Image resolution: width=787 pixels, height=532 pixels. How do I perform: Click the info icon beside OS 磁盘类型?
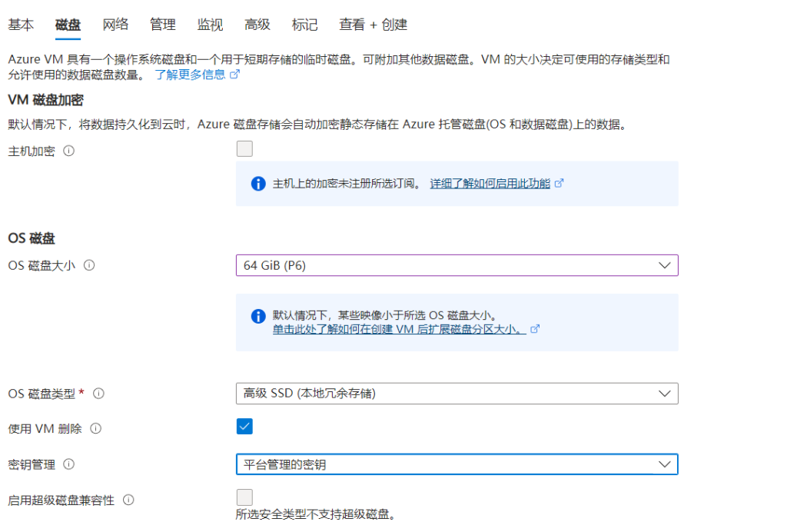click(98, 394)
